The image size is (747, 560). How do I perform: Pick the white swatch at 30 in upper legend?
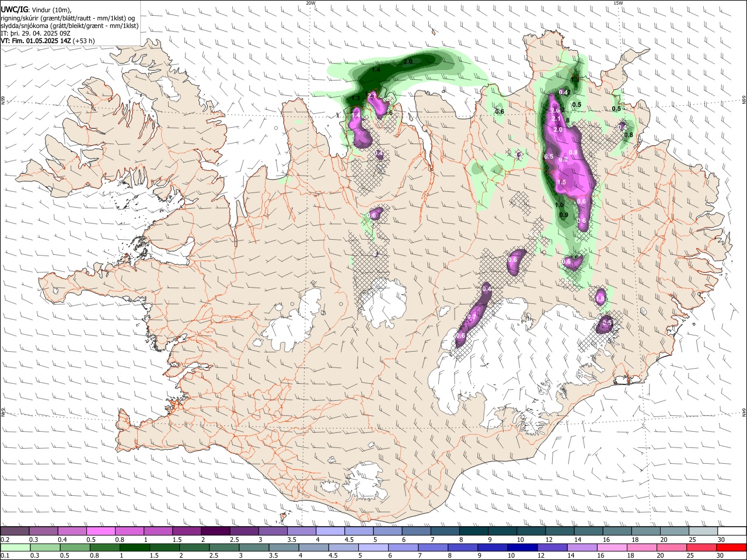tap(732, 531)
